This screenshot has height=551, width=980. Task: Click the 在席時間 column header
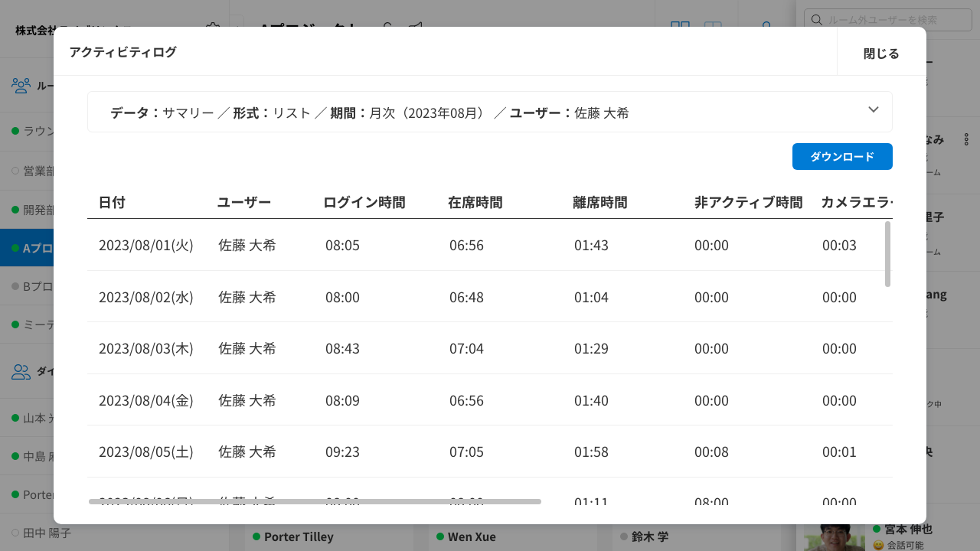click(475, 203)
